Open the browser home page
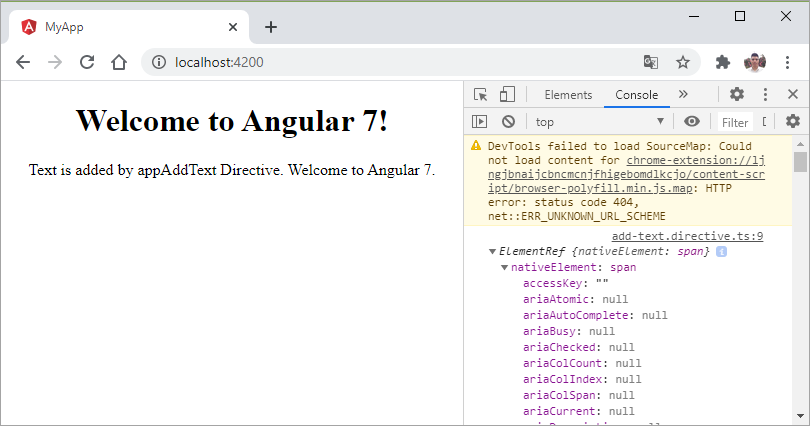 119,62
